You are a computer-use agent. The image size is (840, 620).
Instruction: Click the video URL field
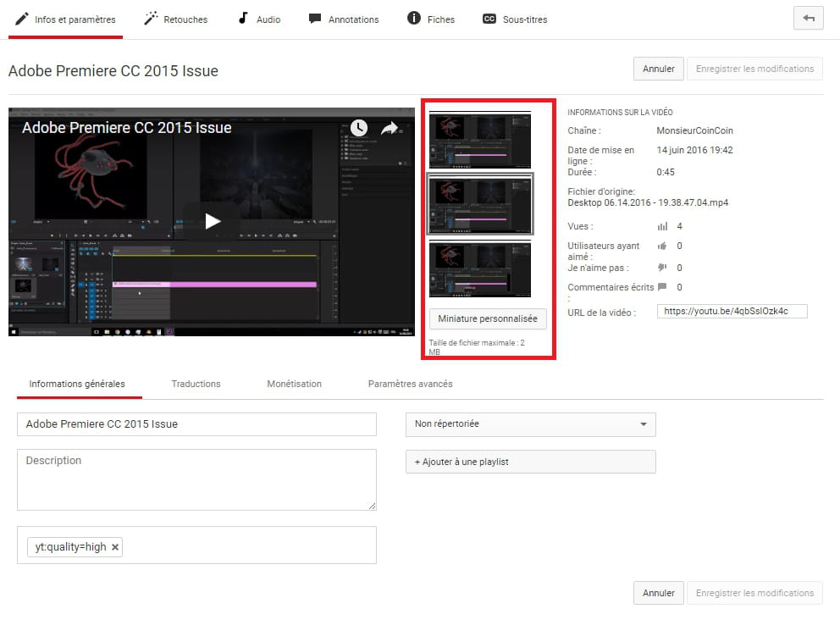[x=732, y=311]
